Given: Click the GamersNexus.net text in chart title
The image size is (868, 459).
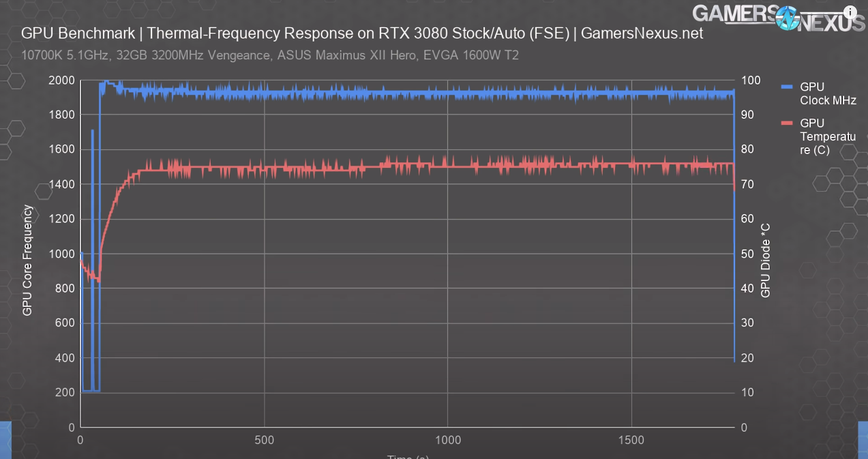Looking at the screenshot, I should point(642,33).
